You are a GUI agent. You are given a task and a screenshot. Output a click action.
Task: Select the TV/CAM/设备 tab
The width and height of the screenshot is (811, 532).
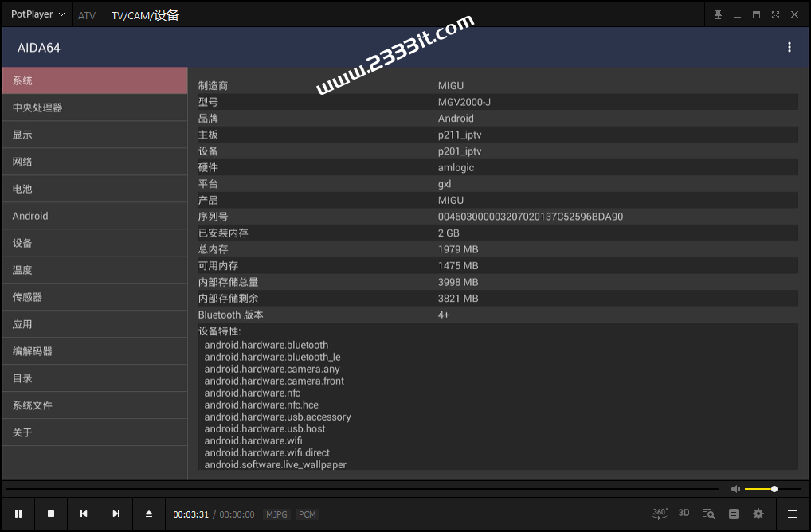coord(145,15)
